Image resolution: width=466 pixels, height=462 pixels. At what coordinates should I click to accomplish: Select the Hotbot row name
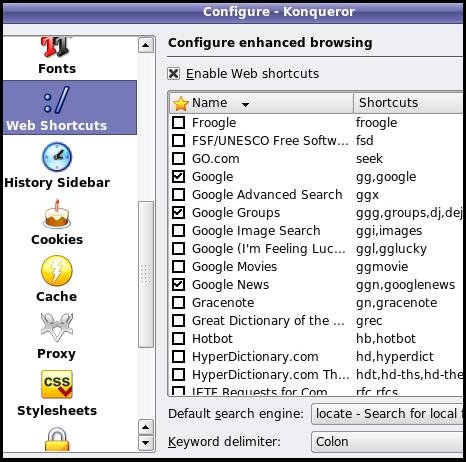[x=212, y=339]
